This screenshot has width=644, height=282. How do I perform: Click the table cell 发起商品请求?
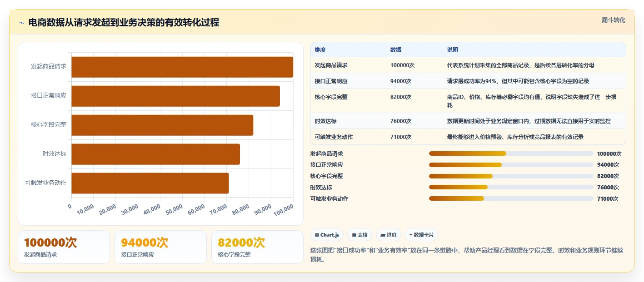(331, 65)
